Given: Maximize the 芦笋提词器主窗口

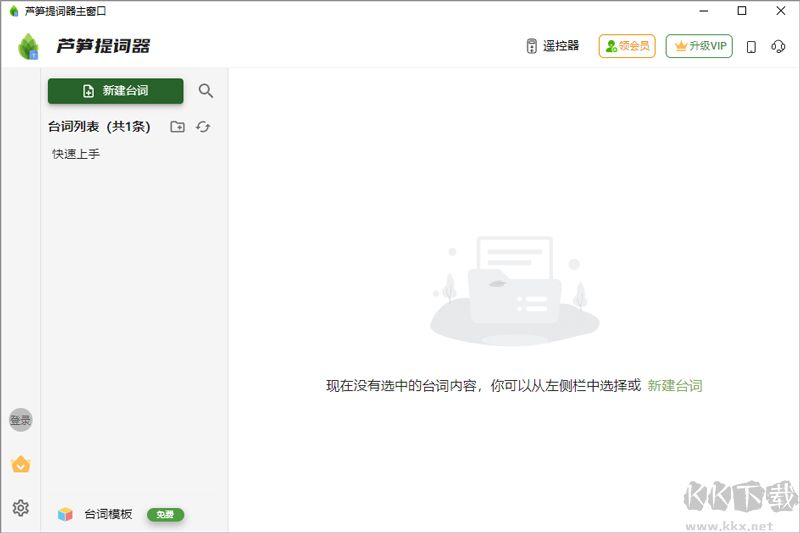Looking at the screenshot, I should point(742,11).
